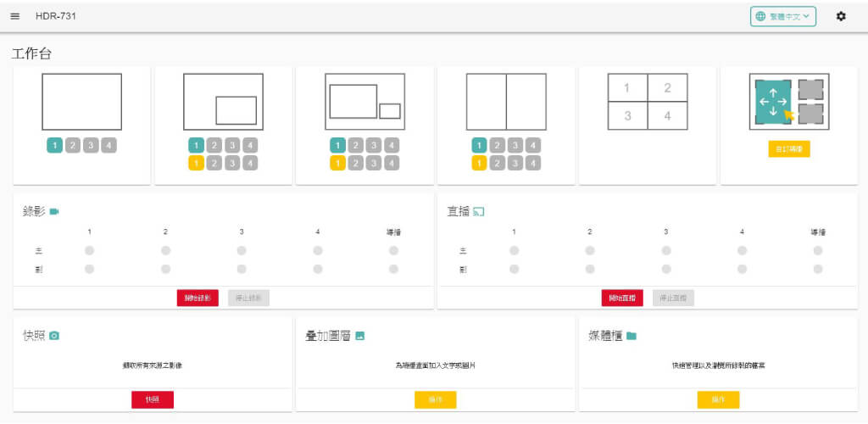The height and width of the screenshot is (424, 868).
Task: Click the camera icon beside 快照
Action: pos(54,336)
